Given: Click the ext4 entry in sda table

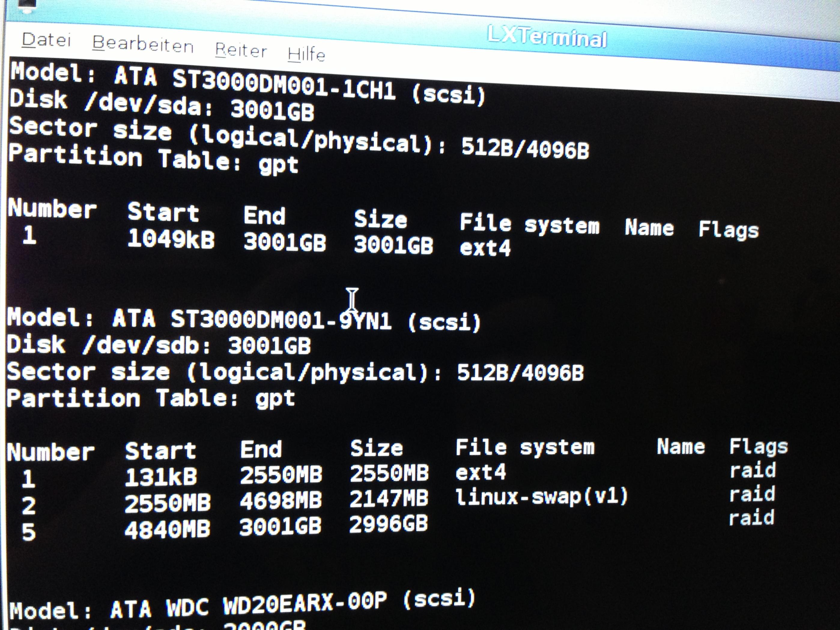Looking at the screenshot, I should coord(485,248).
